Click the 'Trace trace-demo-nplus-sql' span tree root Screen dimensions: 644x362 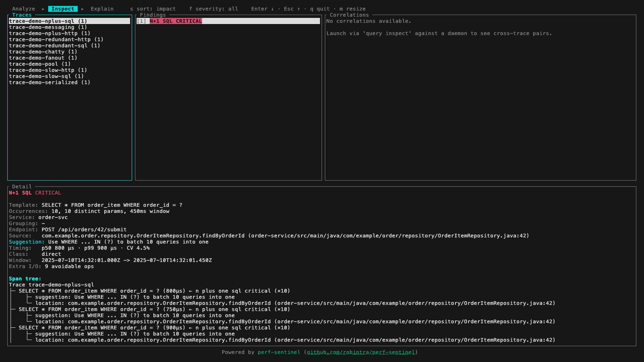point(52,285)
